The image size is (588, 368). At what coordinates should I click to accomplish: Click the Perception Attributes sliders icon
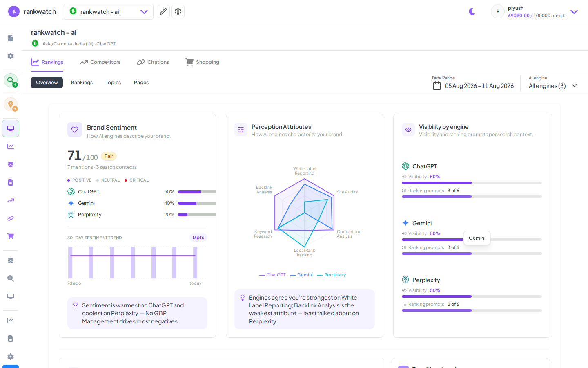coord(241,130)
